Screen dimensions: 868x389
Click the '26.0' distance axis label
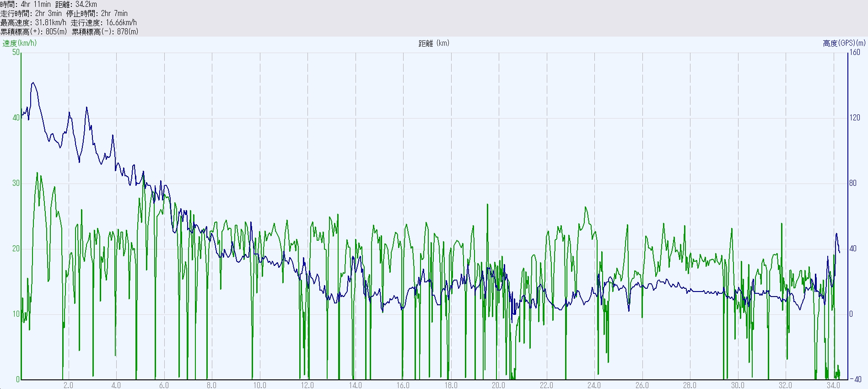[x=642, y=385]
